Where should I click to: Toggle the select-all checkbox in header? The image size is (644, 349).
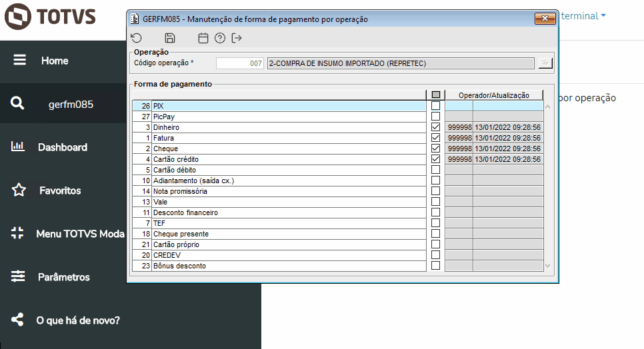(x=436, y=95)
